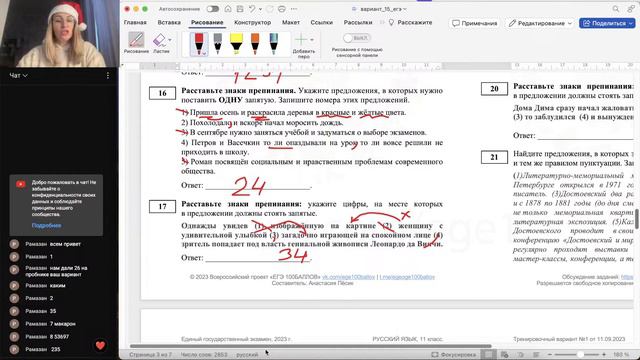640x360 pixels.
Task: Toggle Draw with Trackpad switch
Action: 356,38
